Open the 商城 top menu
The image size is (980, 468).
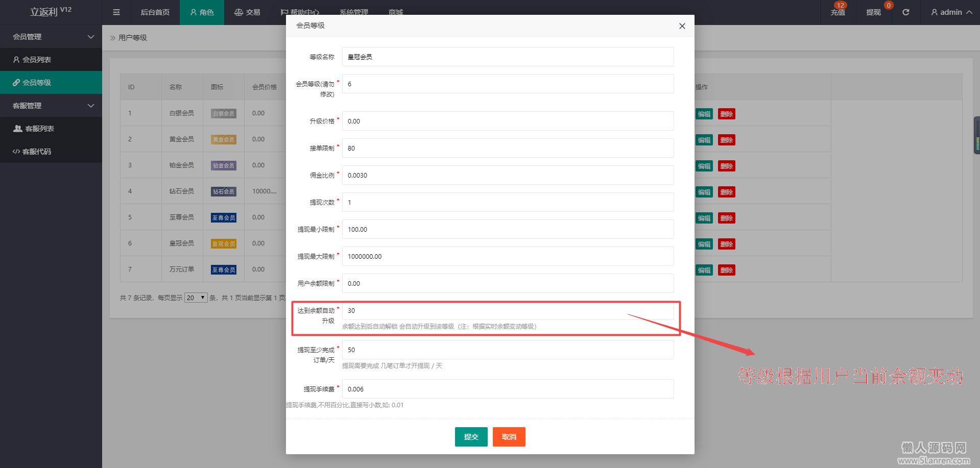396,12
